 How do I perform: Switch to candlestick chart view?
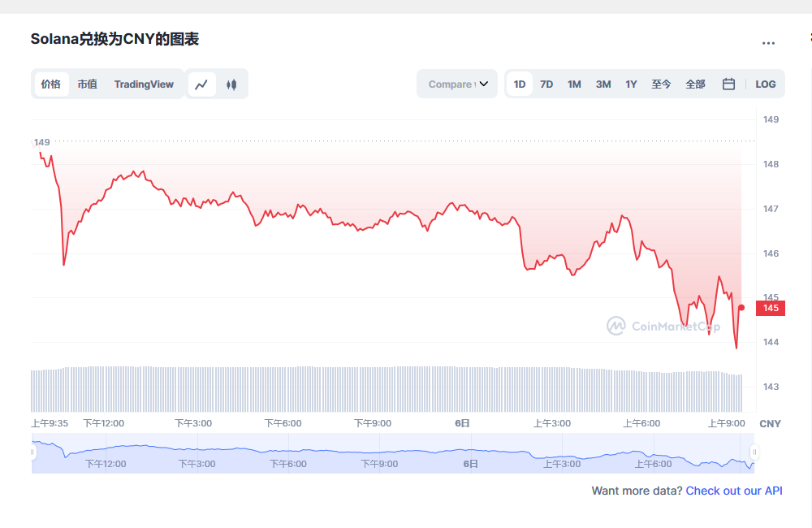[x=231, y=84]
